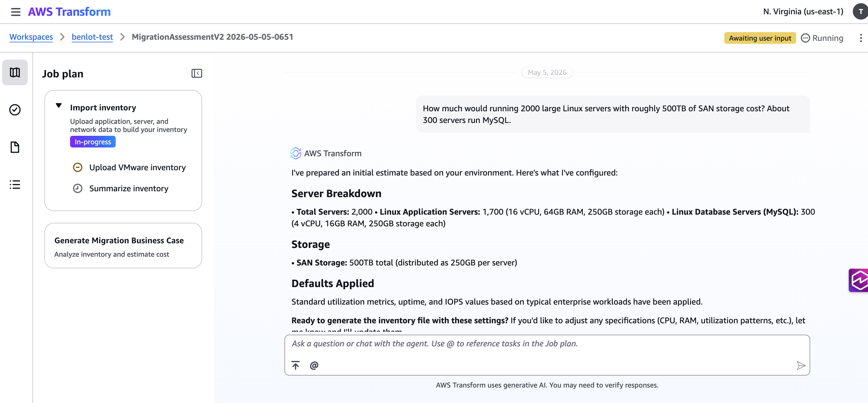Click the Running status indicator
The height and width of the screenshot is (403, 868).
click(x=822, y=38)
